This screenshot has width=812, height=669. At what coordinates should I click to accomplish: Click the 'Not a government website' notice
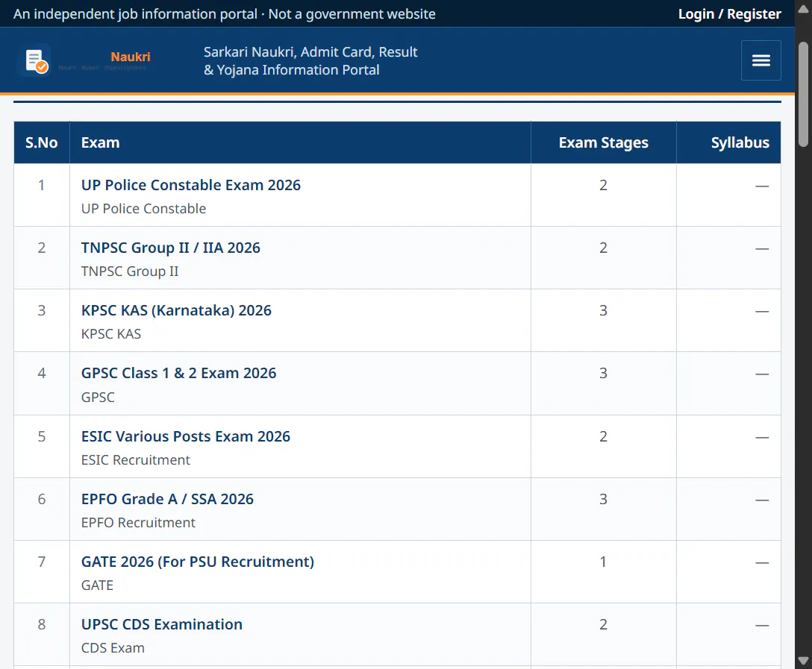click(x=352, y=14)
